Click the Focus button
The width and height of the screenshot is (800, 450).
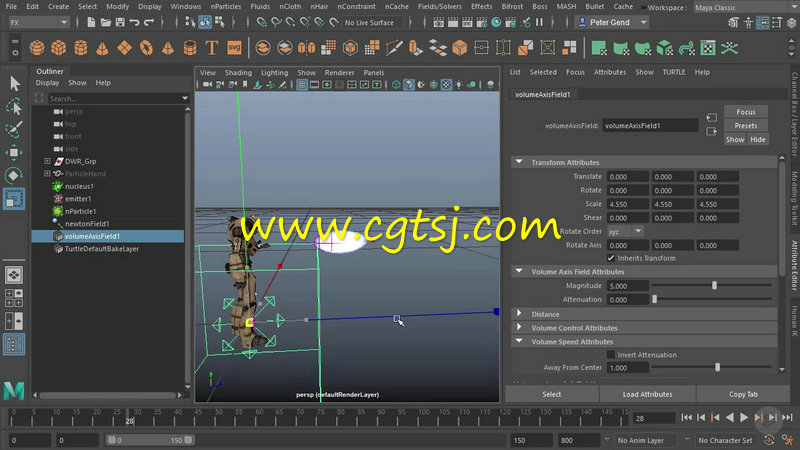click(745, 112)
